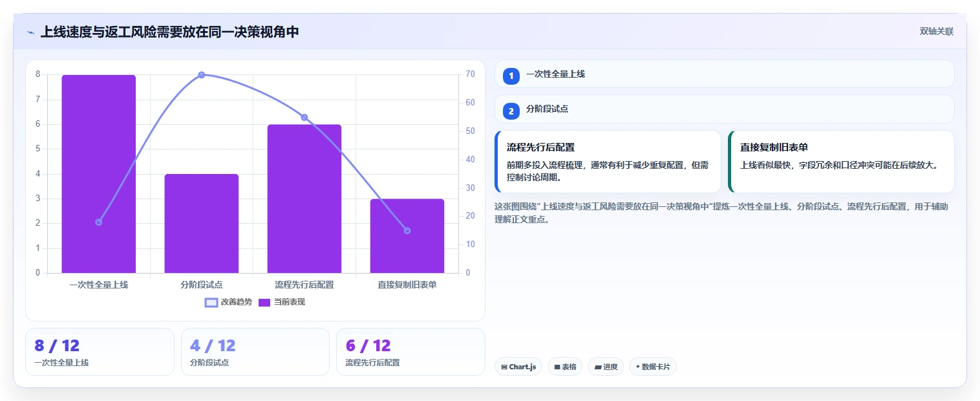Click the trend point on 一次性全量上线 bar
980x401 pixels.
pyautogui.click(x=99, y=222)
